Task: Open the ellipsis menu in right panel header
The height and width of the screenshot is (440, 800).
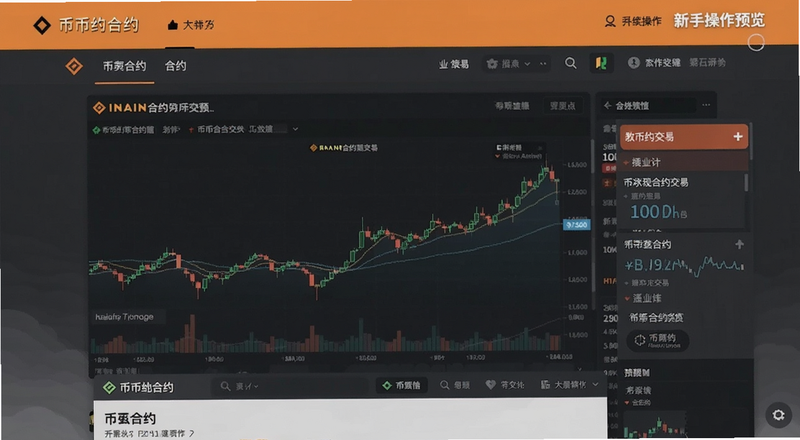Action: point(706,105)
